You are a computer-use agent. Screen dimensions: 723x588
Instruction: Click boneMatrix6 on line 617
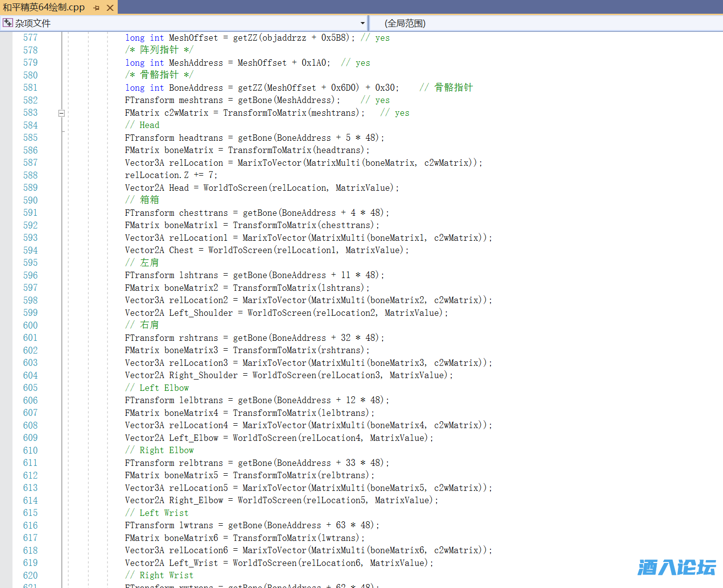(x=191, y=538)
